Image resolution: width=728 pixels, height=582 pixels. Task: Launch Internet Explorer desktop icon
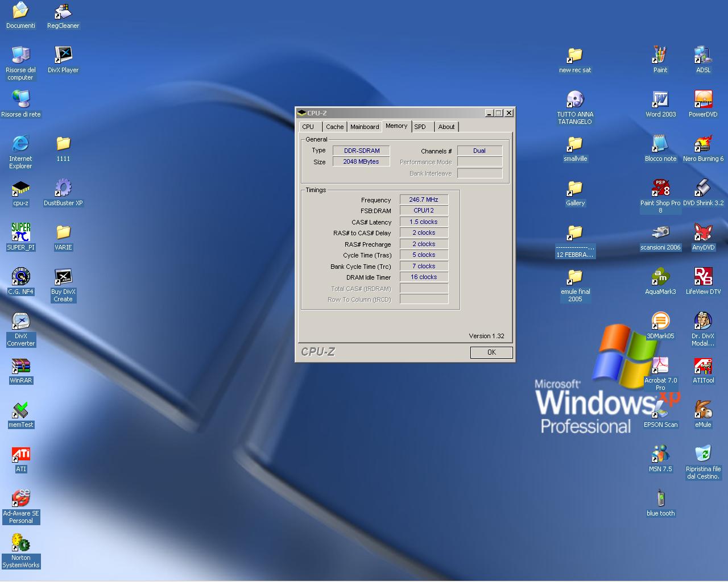[x=20, y=152]
